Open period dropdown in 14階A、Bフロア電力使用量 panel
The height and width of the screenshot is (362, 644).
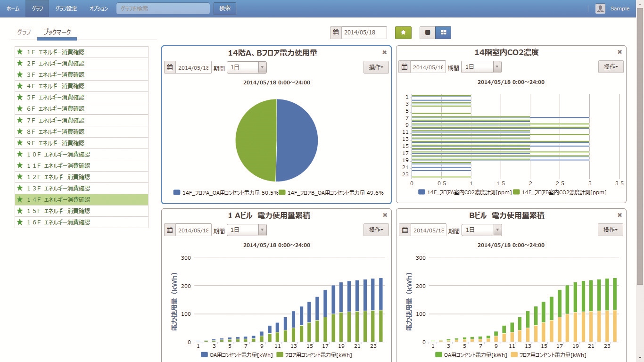247,67
